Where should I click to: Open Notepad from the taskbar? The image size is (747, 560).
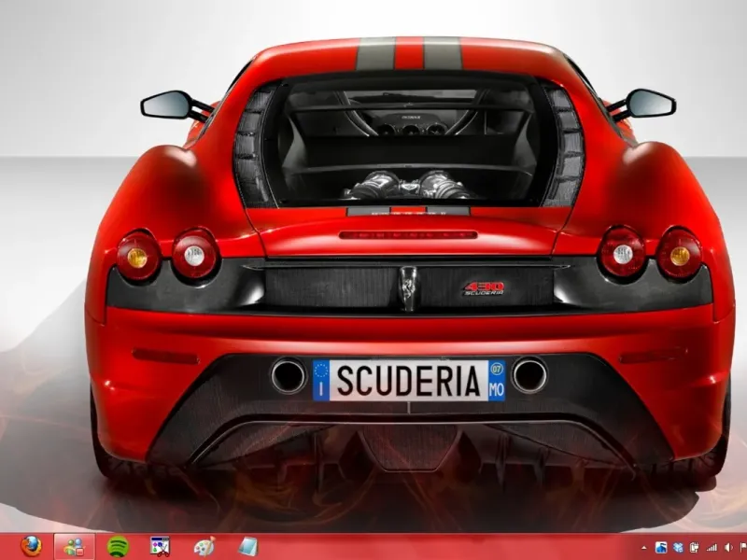click(247, 546)
